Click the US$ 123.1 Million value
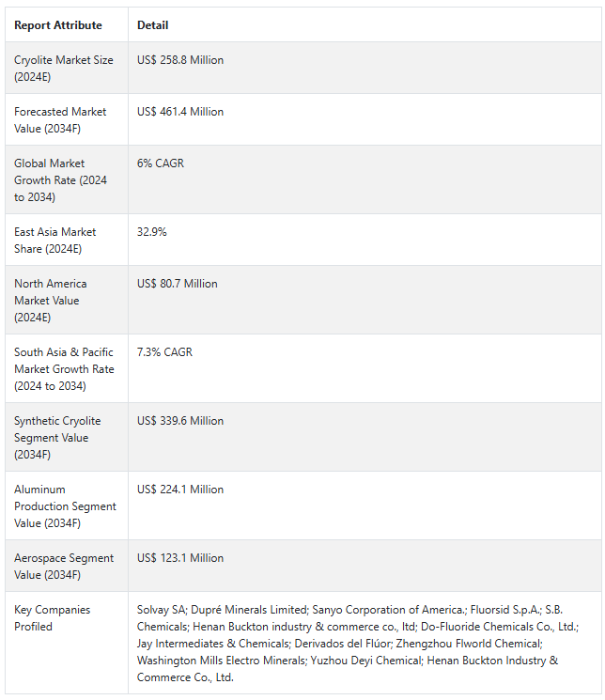 pos(180,558)
